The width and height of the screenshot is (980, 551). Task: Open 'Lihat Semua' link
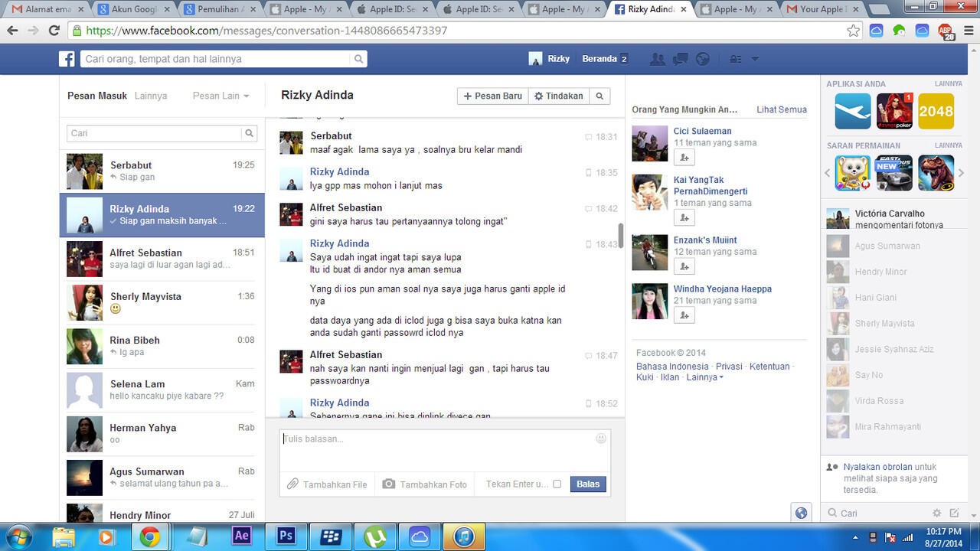coord(782,109)
